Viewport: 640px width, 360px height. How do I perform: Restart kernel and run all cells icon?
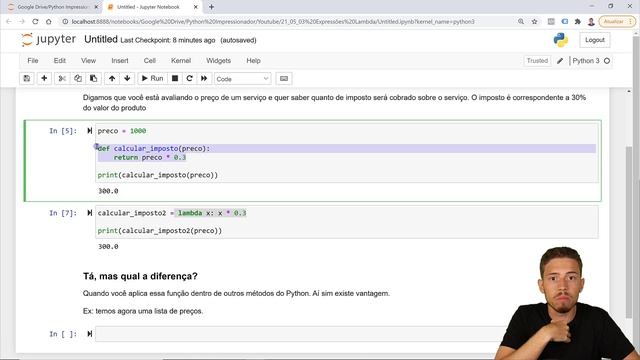coord(204,78)
